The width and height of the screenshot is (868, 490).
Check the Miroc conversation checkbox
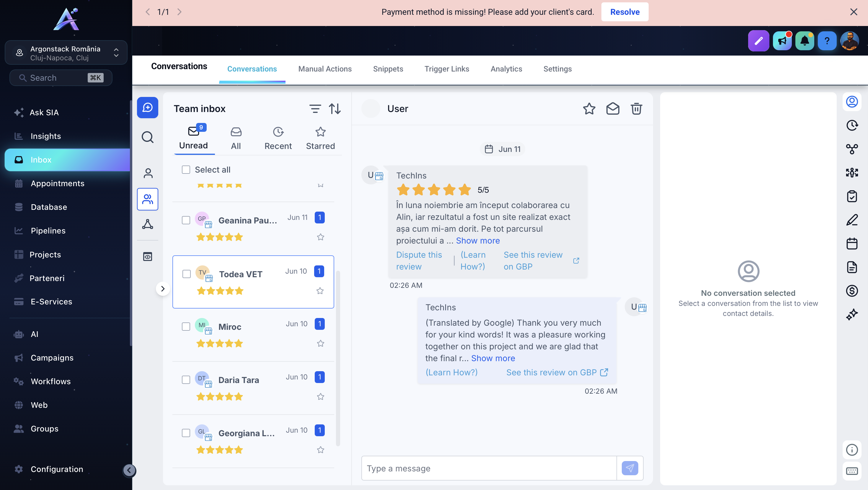tap(186, 327)
